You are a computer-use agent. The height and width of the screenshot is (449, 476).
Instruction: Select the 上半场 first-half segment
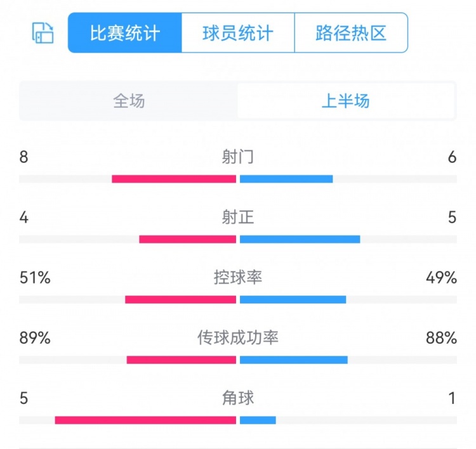346,101
